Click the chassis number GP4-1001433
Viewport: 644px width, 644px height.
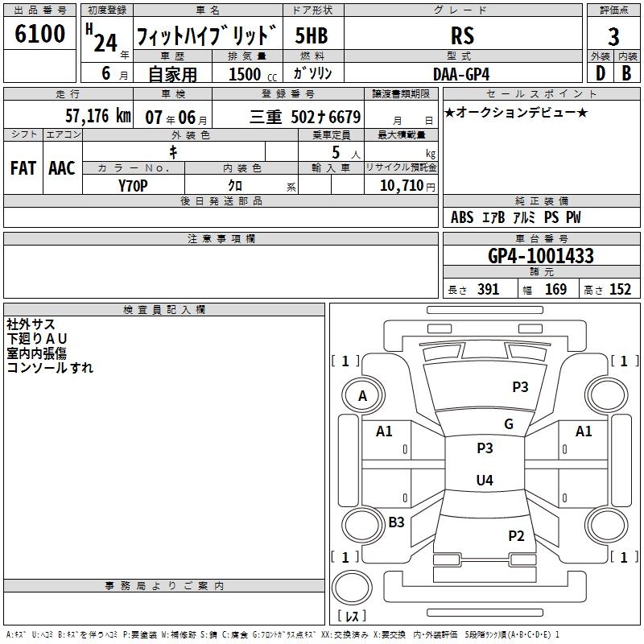coord(541,256)
